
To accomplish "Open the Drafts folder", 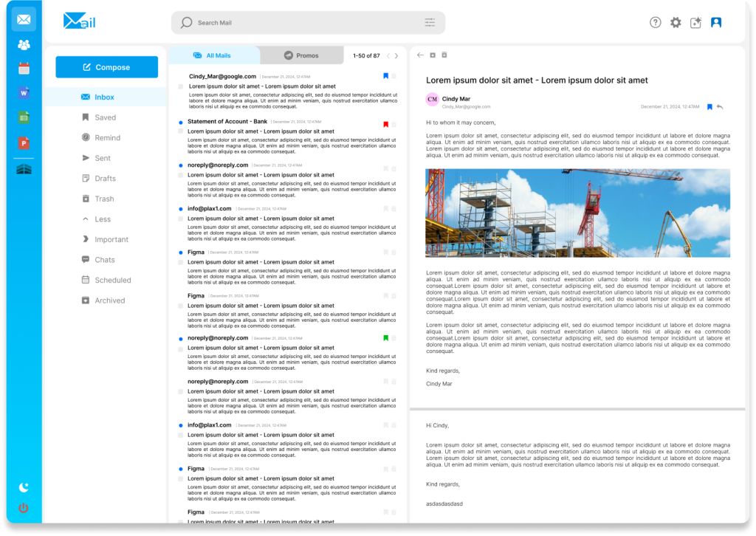I will pos(105,179).
